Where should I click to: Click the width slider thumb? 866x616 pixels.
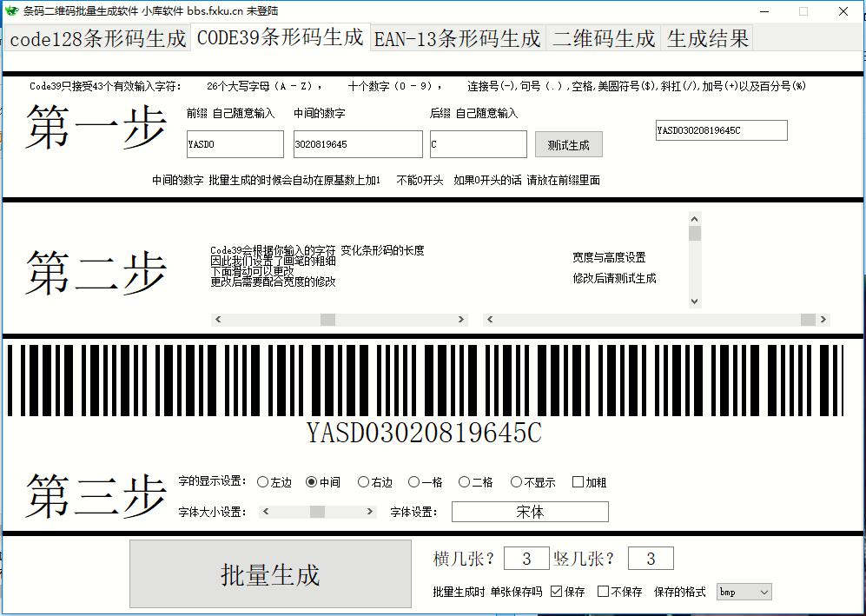tap(808, 320)
